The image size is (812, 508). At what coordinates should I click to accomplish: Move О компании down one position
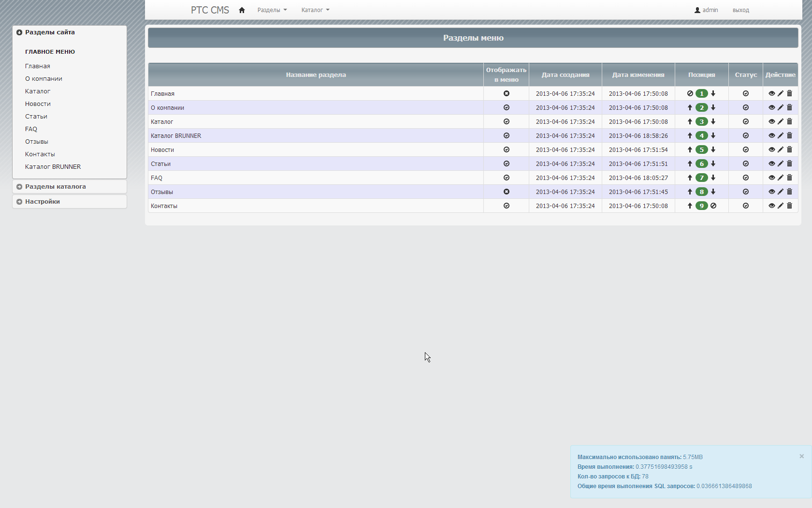pyautogui.click(x=713, y=107)
